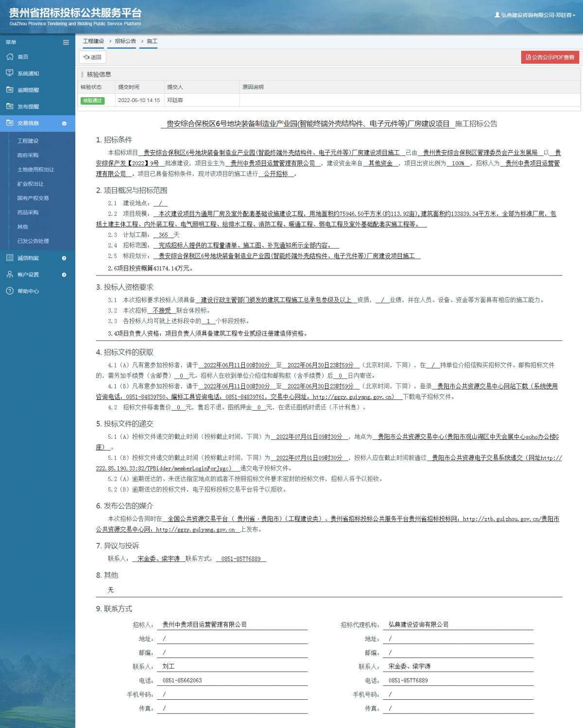Select the 逾期提醒 reminder icon
Image resolution: width=583 pixels, height=728 pixels.
click(10, 89)
